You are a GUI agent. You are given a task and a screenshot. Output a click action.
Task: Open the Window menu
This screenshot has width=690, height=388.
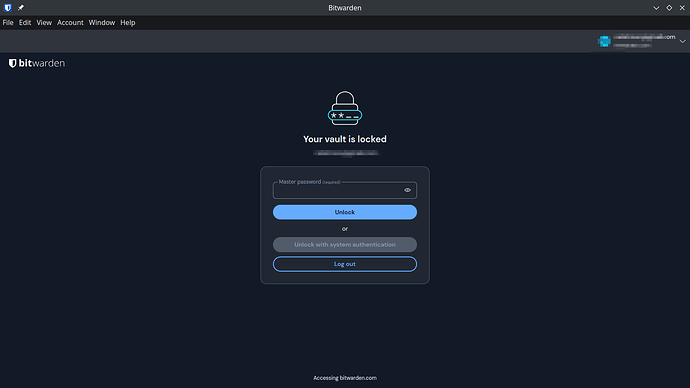tap(102, 22)
